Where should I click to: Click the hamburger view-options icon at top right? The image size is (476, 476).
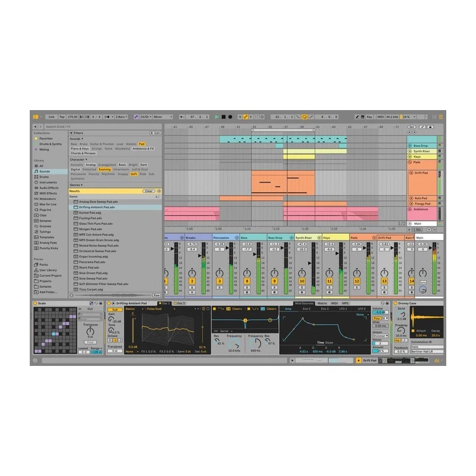440,117
